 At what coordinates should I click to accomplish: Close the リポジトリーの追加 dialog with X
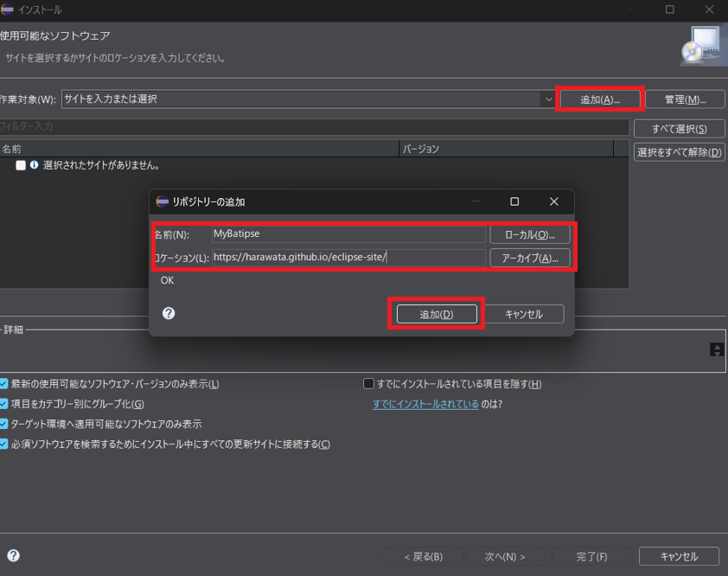(554, 202)
